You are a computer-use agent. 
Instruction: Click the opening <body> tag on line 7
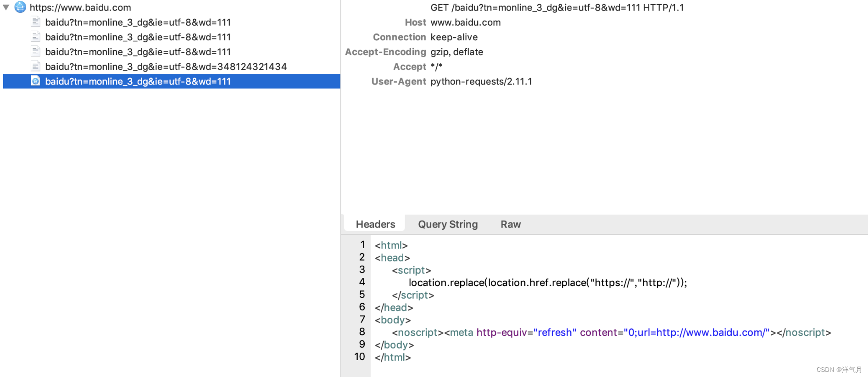393,320
